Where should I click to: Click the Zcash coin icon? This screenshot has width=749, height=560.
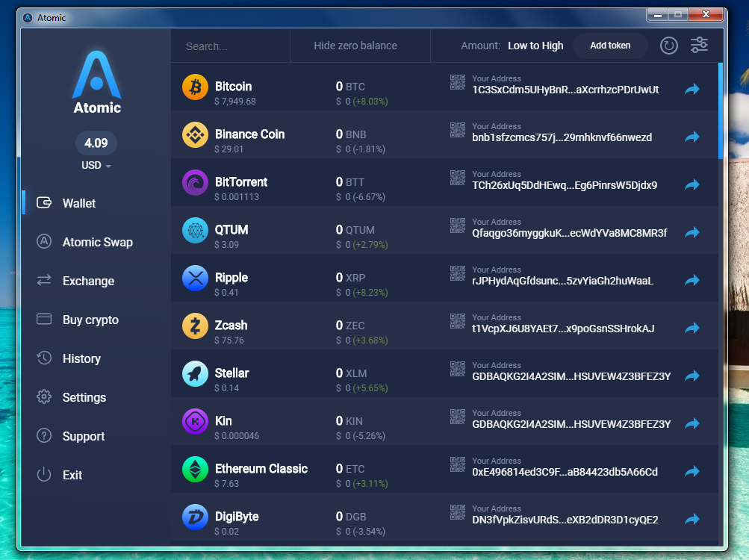[195, 326]
